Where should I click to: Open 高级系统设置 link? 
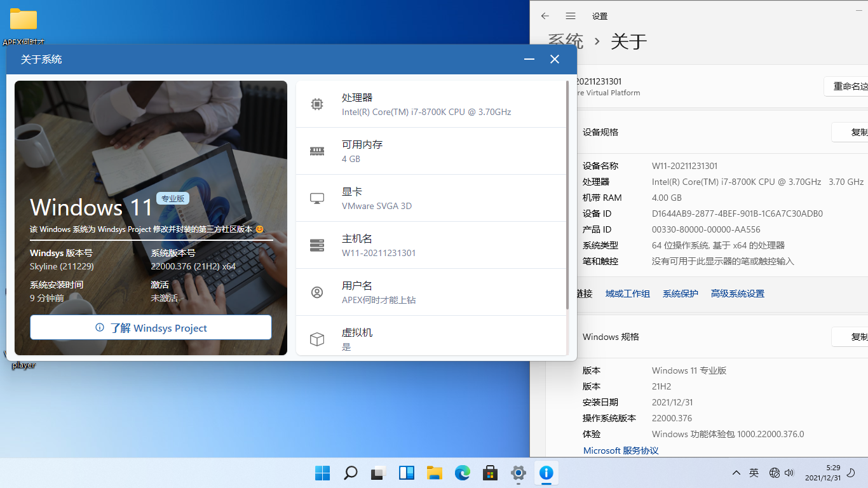pyautogui.click(x=737, y=294)
